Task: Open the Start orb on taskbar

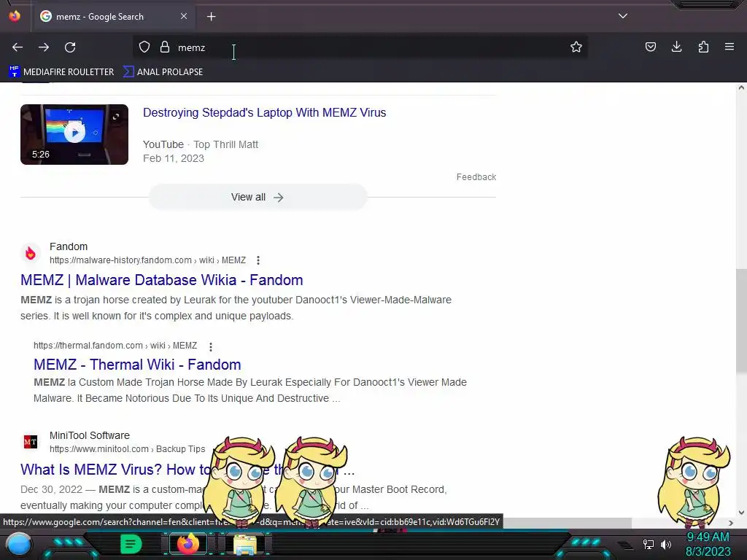Action: [19, 544]
